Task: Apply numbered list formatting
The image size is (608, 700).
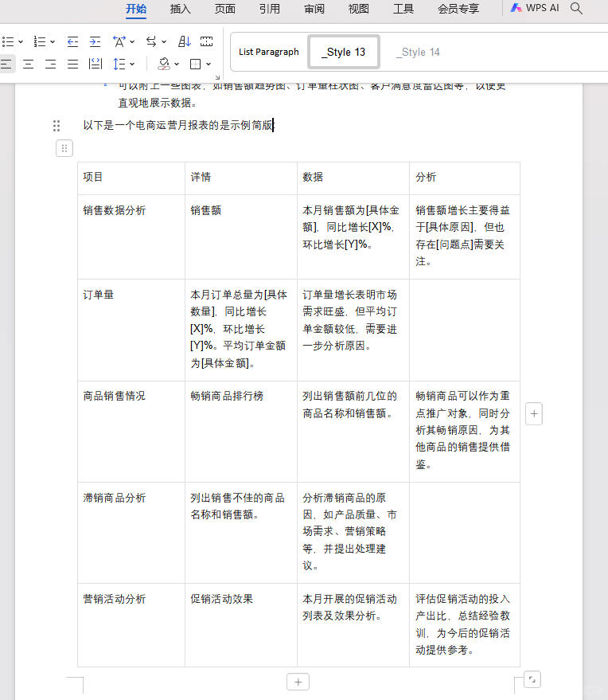Action: (40, 42)
